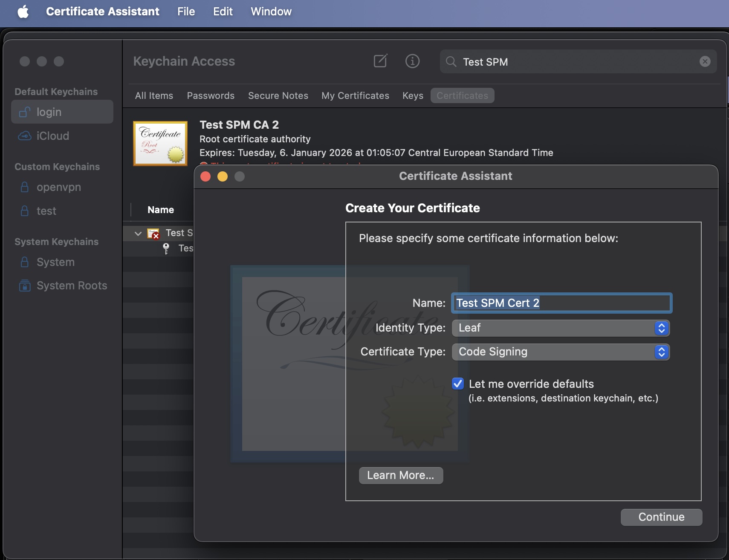This screenshot has width=729, height=560.
Task: Click the cloud icon beside iCloud
Action: [x=25, y=136]
